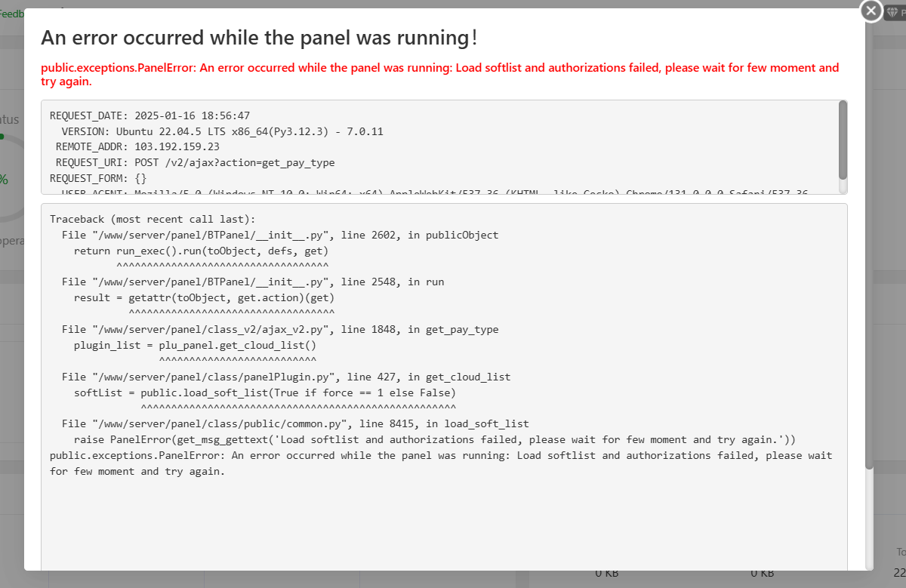Click the "plugin_list = plu_panel.get_cloud_list()" line

click(x=194, y=345)
